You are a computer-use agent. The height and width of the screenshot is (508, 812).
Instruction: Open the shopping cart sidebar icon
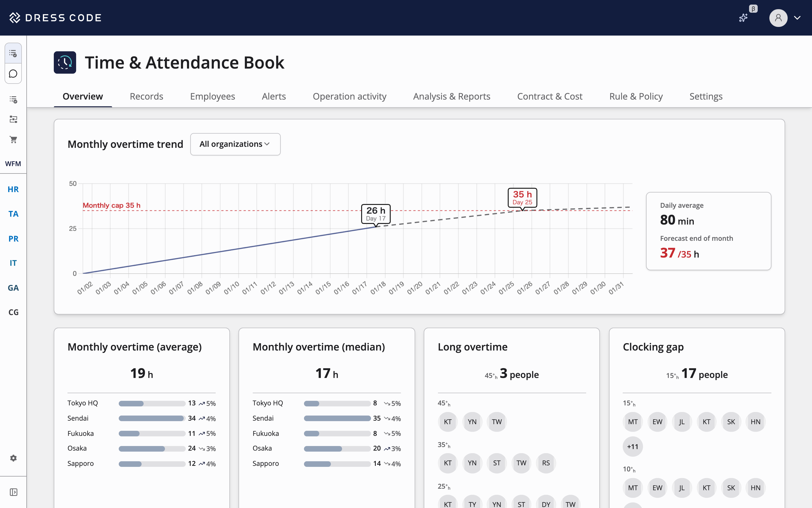click(x=13, y=139)
